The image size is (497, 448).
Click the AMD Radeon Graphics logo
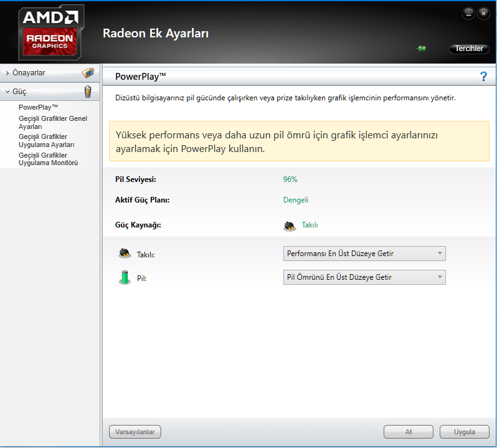(51, 32)
